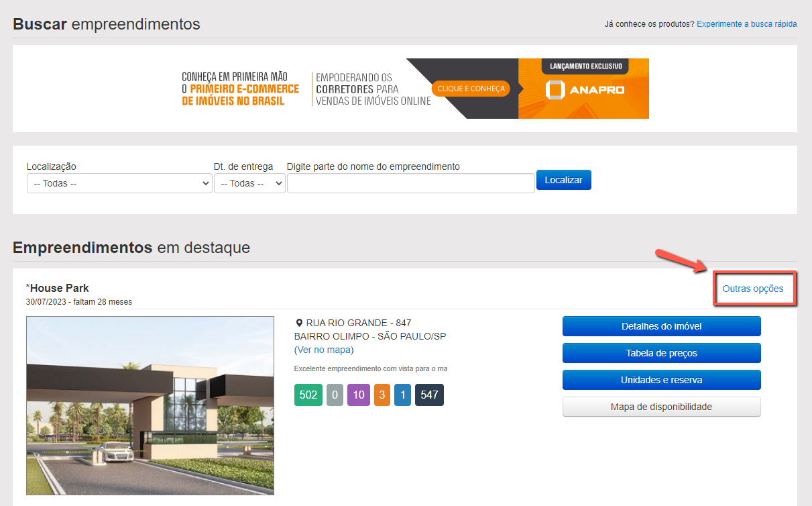Open Mapa de disponibilidade
The height and width of the screenshot is (506, 812).
[x=661, y=407]
